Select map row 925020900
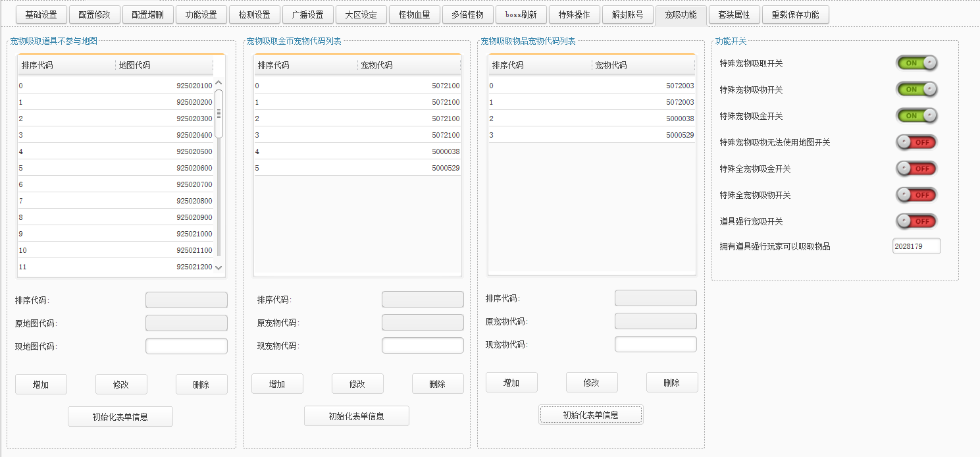980x457 pixels. pos(116,217)
